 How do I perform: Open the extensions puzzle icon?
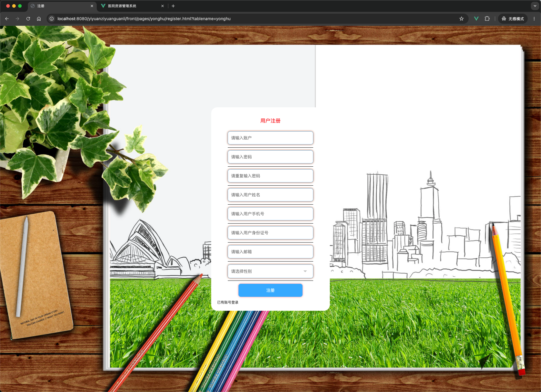[487, 19]
